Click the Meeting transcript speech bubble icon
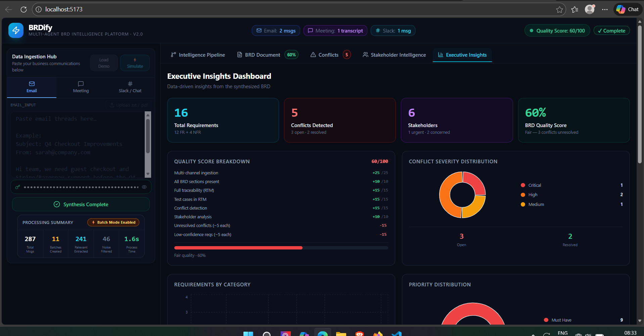The width and height of the screenshot is (644, 336). (311, 31)
